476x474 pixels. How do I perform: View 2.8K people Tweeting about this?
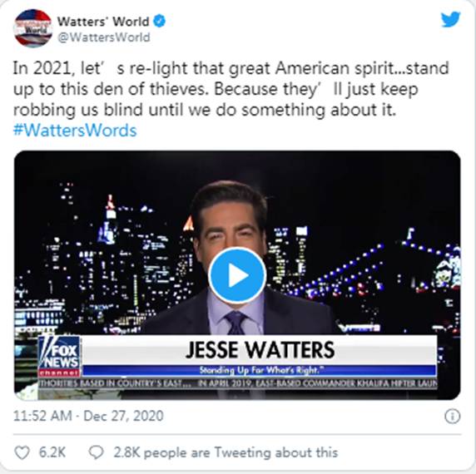pos(226,452)
